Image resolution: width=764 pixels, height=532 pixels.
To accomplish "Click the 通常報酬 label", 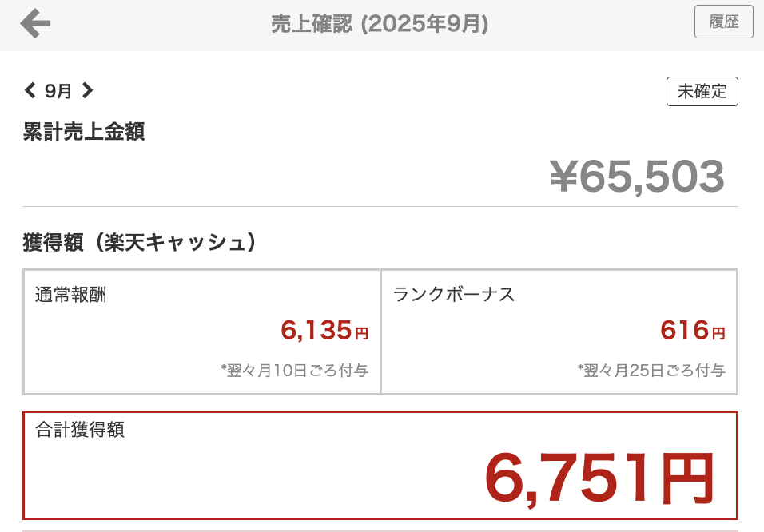I will click(x=71, y=295).
